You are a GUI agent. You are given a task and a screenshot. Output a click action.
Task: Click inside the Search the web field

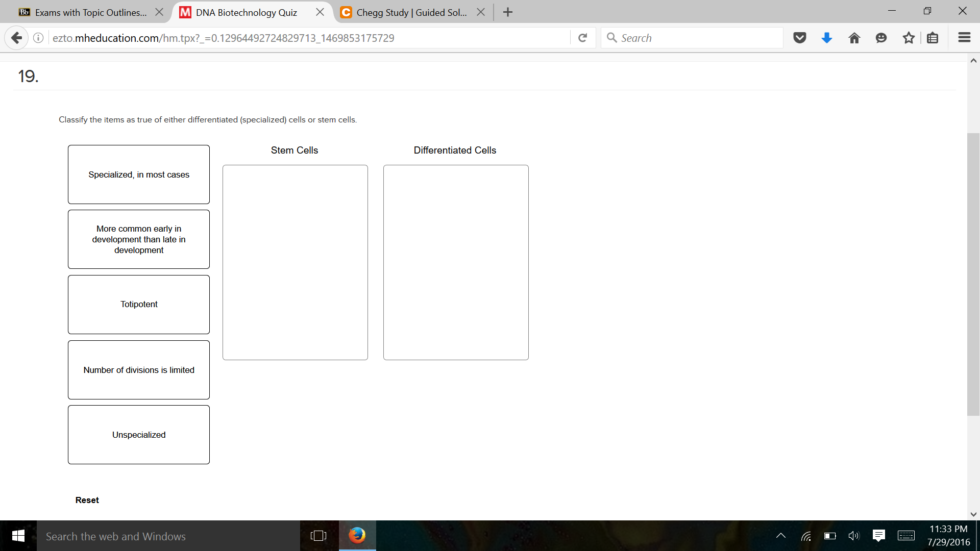(x=153, y=536)
